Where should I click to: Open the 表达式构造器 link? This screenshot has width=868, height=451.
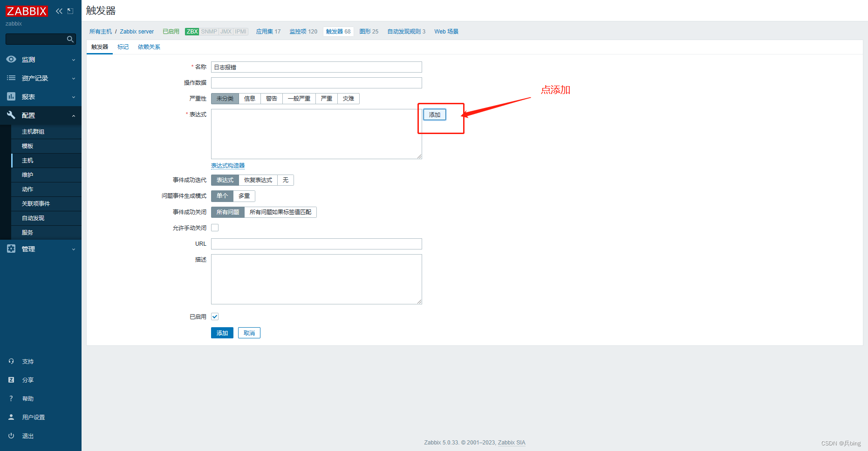[228, 166]
